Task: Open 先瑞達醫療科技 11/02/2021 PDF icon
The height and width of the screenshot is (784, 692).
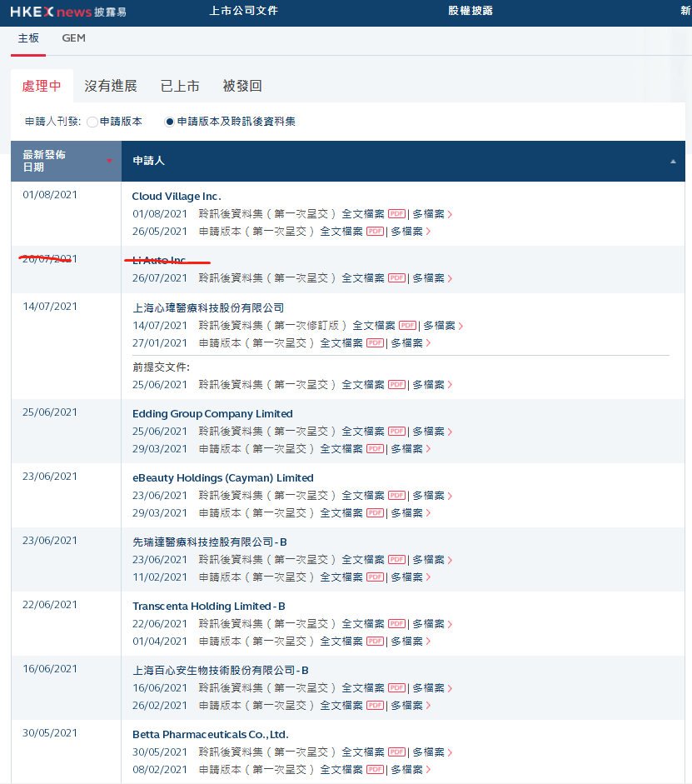Action: (374, 577)
